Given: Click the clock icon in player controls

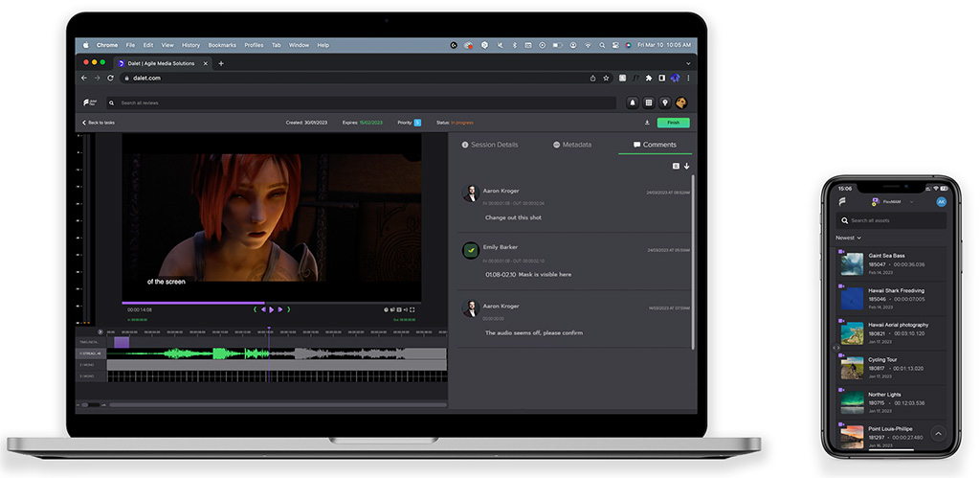Looking at the screenshot, I should coord(387,309).
